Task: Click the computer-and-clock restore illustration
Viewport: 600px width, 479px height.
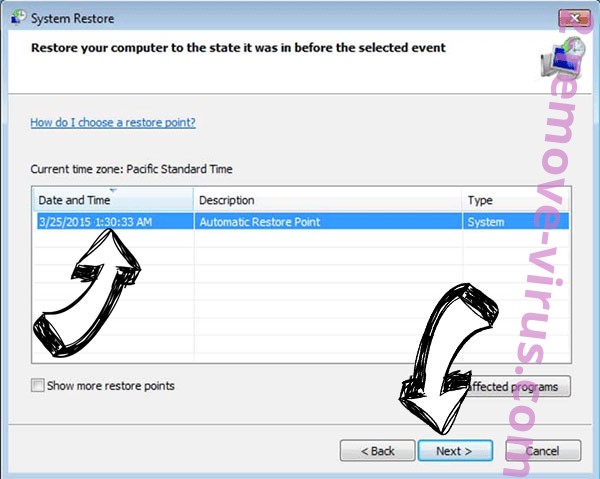Action: click(562, 57)
